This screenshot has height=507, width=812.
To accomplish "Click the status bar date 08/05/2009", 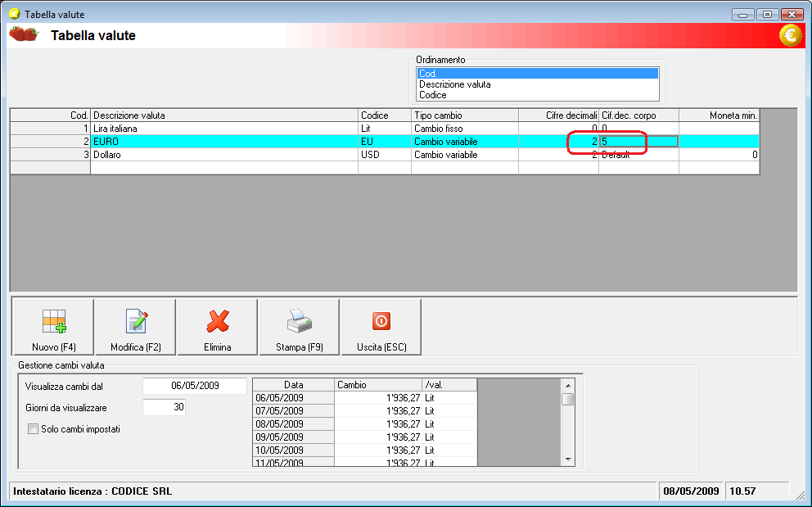I will (x=691, y=491).
